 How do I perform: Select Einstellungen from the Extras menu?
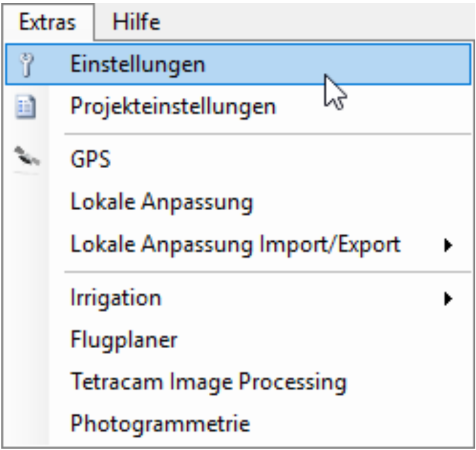point(138,65)
